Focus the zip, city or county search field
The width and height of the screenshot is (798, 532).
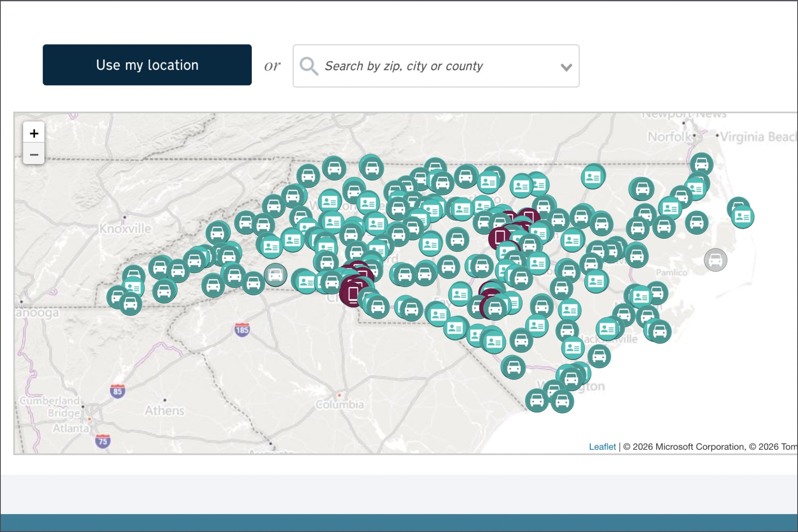tap(436, 66)
